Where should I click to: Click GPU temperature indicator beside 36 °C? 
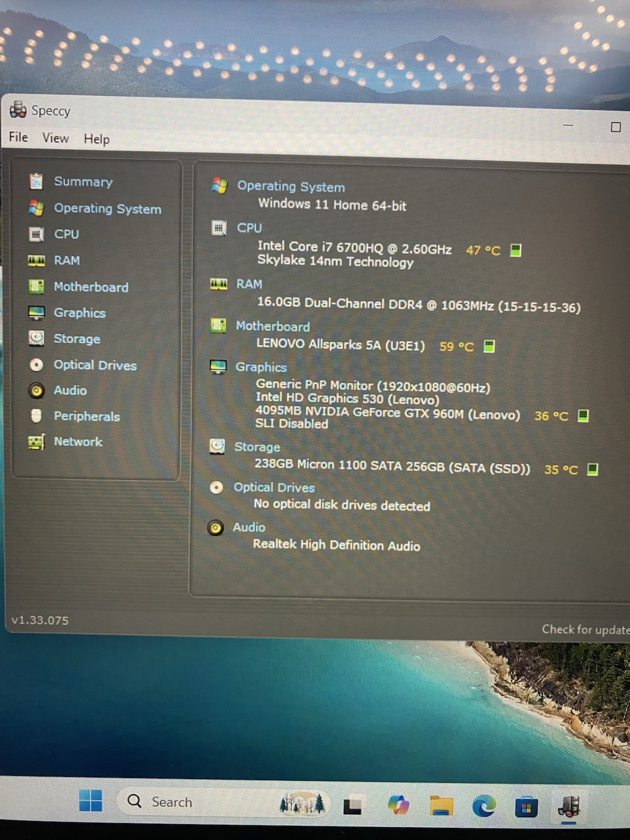583,416
